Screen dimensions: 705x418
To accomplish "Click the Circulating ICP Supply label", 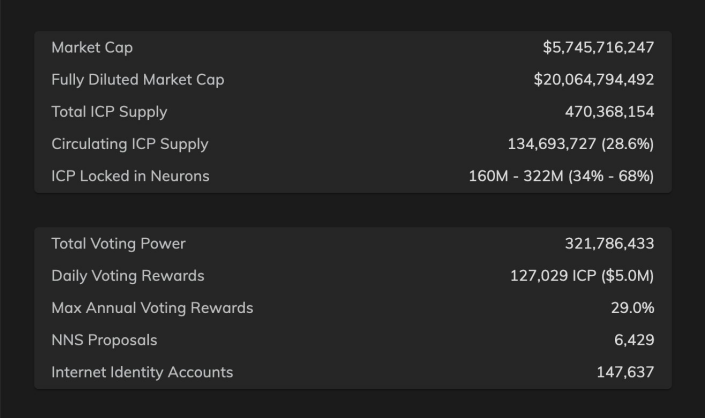I will coord(130,144).
